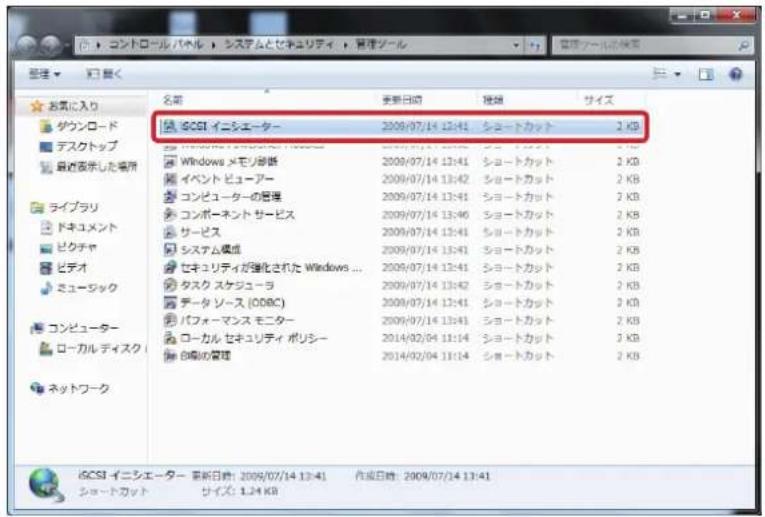Click the 2 KB size in システム構成 row
765x517 pixels.
[628, 250]
